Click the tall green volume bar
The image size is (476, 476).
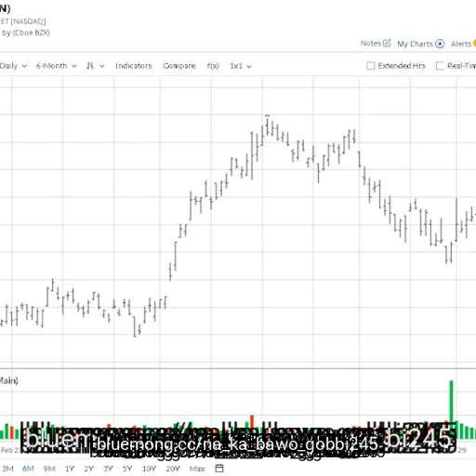click(451, 402)
